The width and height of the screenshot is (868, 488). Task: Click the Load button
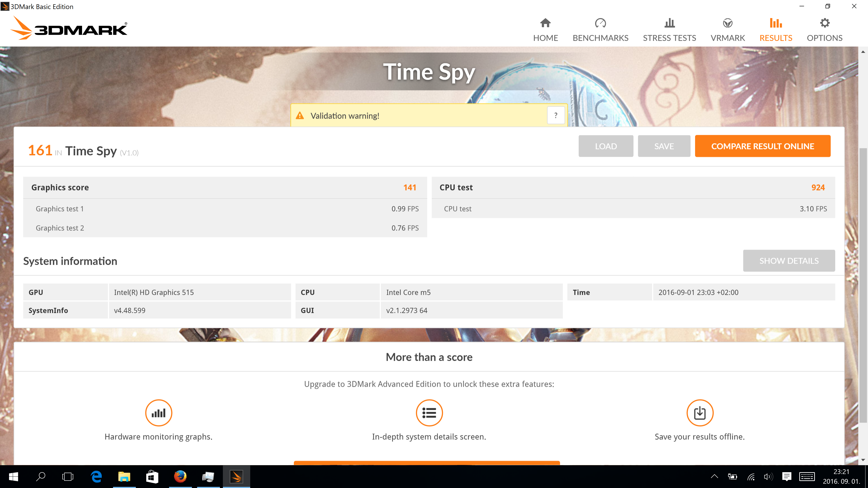[x=606, y=146]
